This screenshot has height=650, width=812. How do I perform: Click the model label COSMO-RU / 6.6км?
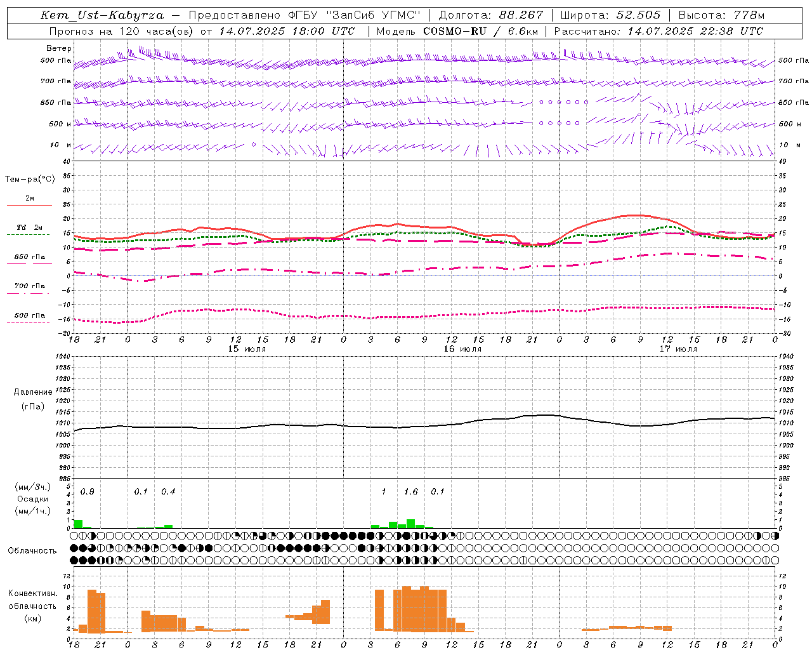point(480,31)
